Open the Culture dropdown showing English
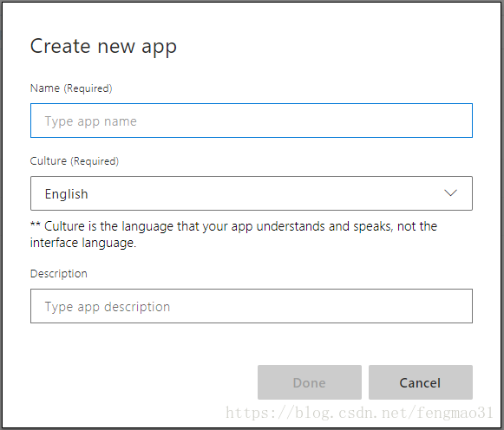This screenshot has width=504, height=430. tap(252, 193)
